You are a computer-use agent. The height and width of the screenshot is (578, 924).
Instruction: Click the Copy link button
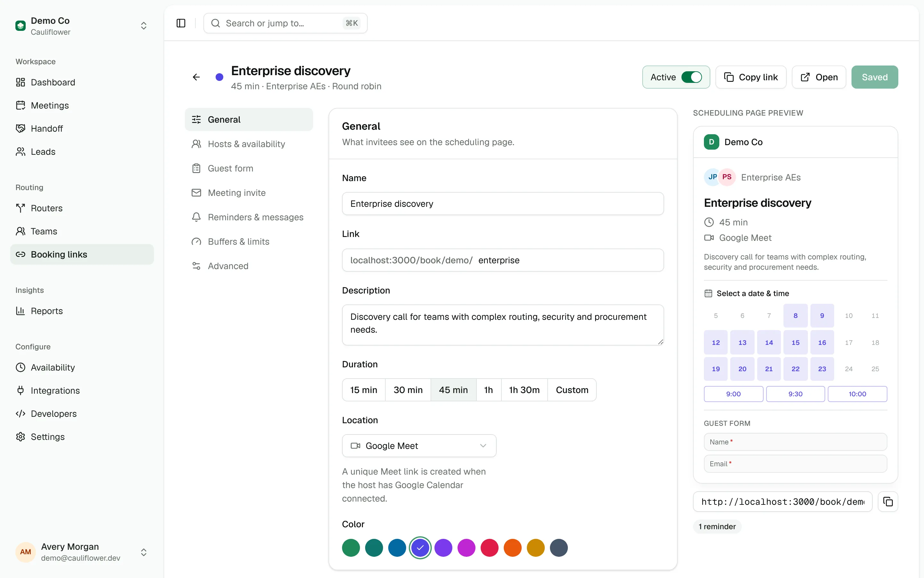pos(751,77)
